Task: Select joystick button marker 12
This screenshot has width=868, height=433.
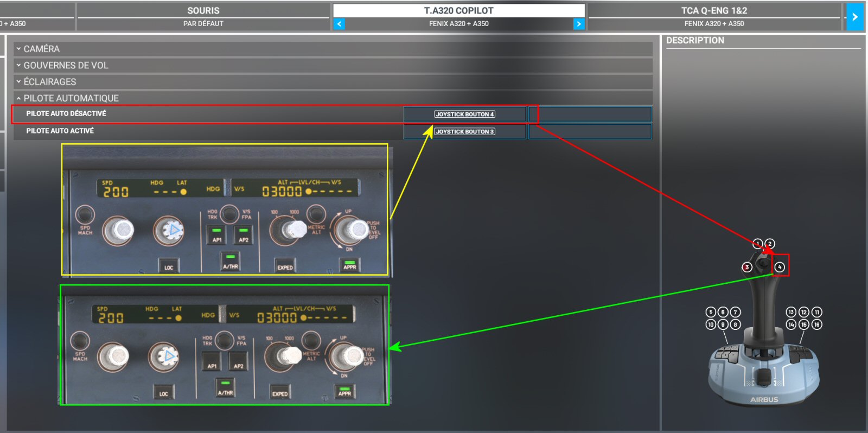Action: [804, 312]
